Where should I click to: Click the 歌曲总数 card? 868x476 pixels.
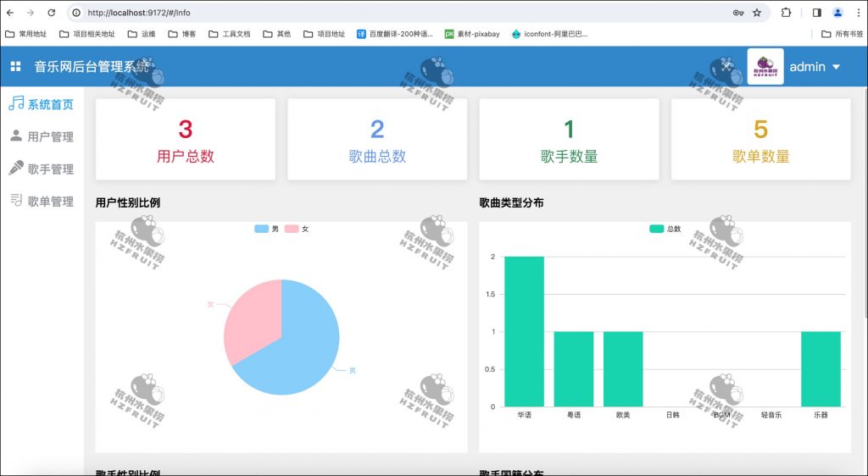[x=377, y=139]
